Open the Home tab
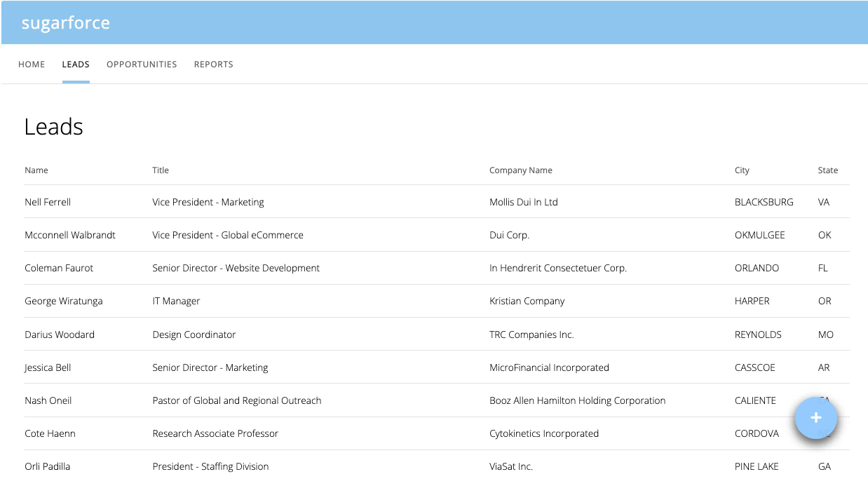This screenshot has width=868, height=500. point(32,65)
